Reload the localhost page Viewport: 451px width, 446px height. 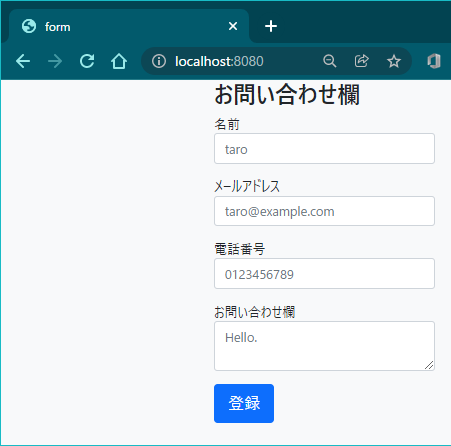point(87,61)
